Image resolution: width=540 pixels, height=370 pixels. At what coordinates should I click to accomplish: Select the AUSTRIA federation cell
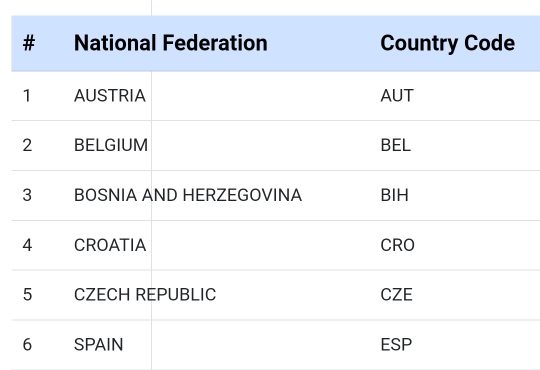tap(110, 95)
